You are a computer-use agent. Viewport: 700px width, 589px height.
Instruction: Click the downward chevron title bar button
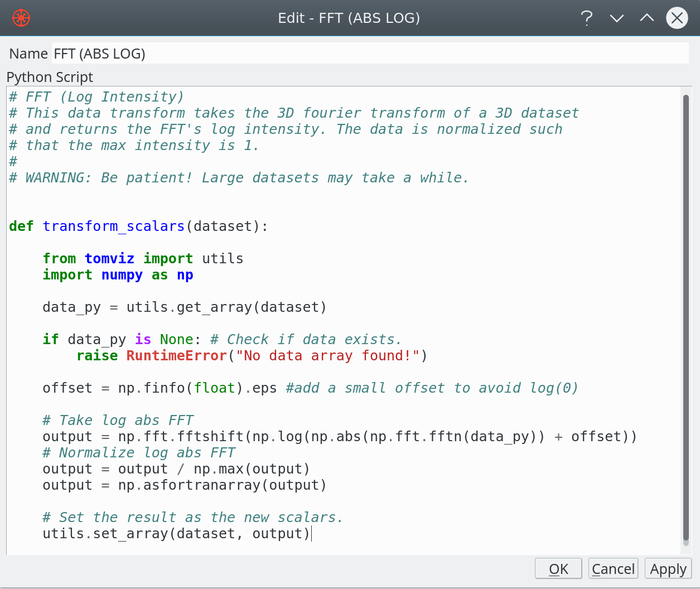(x=616, y=18)
